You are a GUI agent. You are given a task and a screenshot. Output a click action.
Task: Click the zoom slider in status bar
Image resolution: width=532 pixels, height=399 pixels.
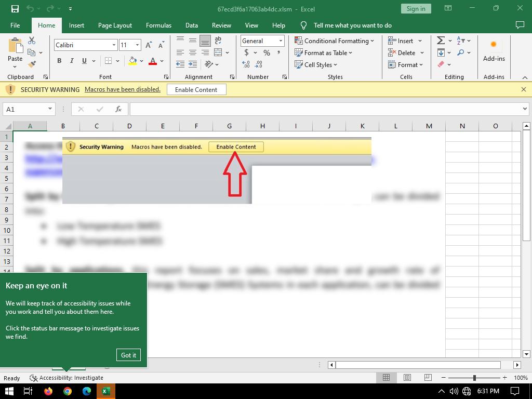(x=474, y=378)
